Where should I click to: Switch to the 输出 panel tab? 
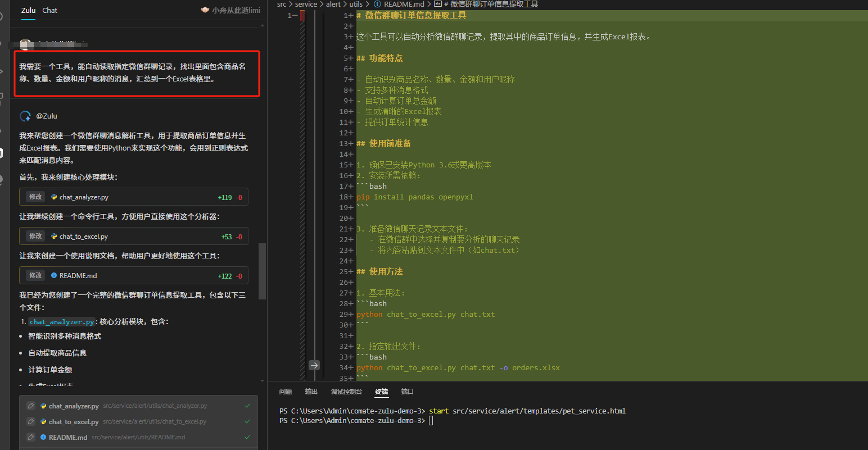[311, 392]
